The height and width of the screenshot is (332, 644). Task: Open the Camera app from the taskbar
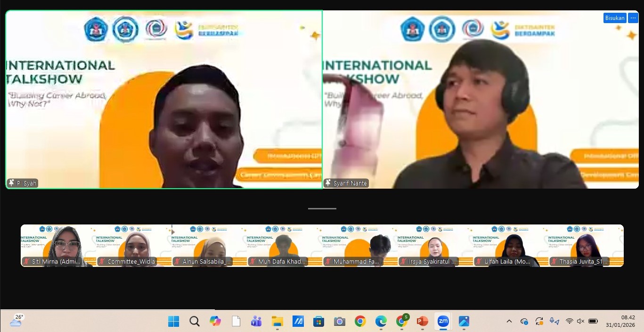339,321
